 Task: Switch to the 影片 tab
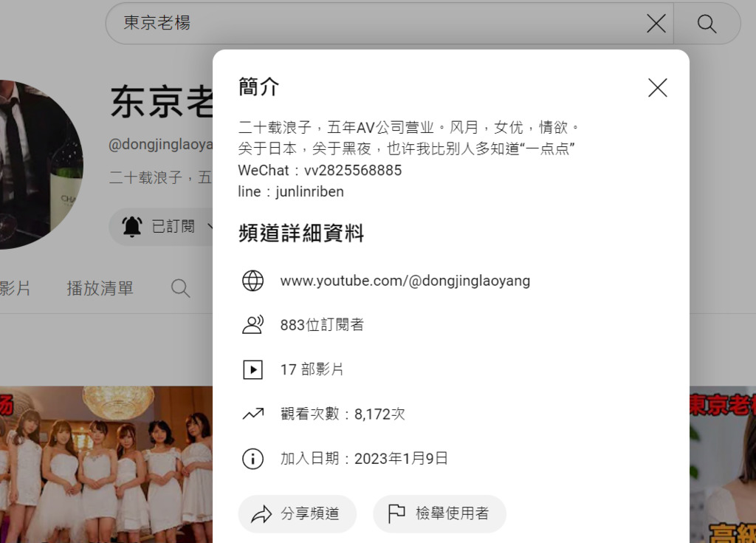(x=15, y=288)
